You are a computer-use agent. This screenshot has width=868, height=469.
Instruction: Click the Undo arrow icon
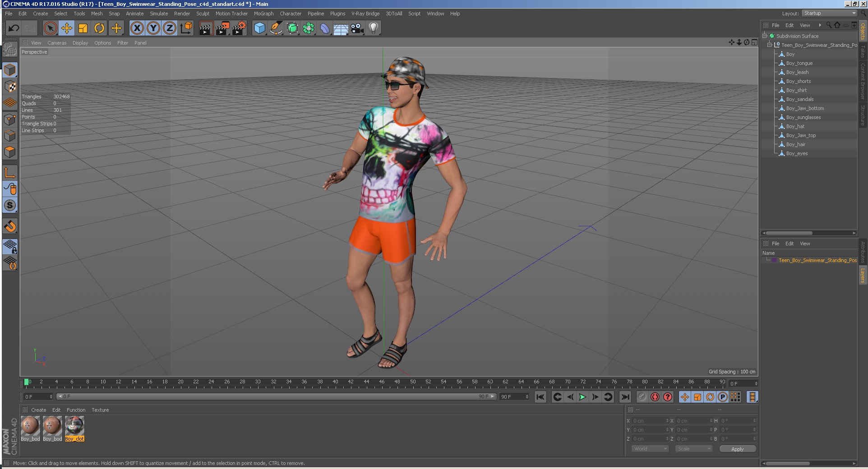click(14, 28)
